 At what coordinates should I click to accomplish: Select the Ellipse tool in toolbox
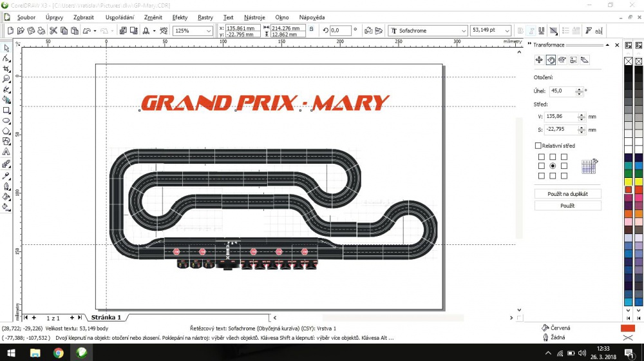point(6,121)
